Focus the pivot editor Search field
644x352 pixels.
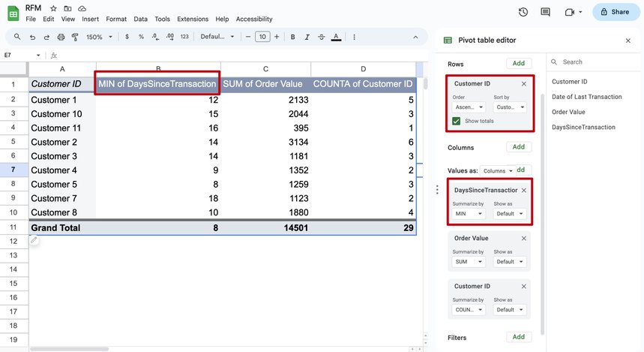point(595,62)
